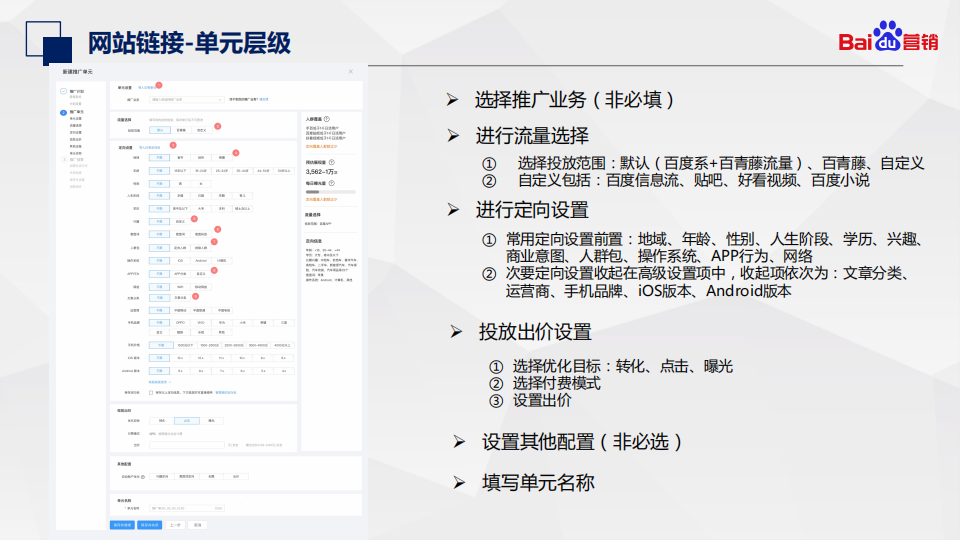Select 不限 in the 地域 row

[x=160, y=157]
